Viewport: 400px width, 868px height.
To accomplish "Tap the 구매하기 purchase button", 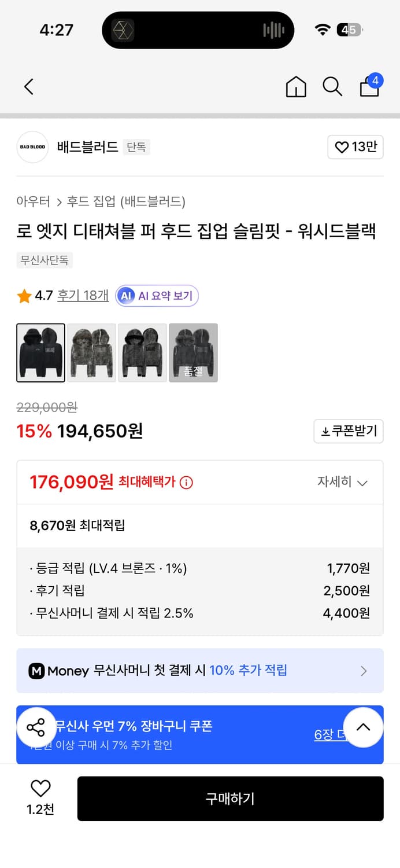I will (230, 799).
